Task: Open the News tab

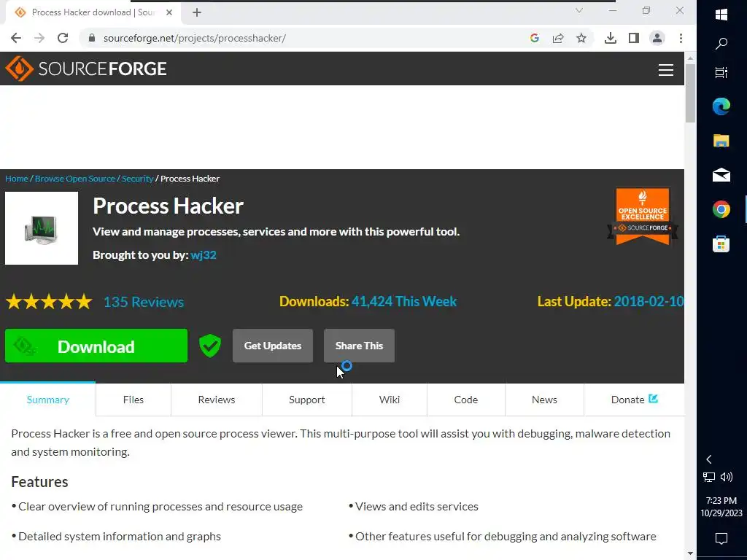Action: (544, 400)
